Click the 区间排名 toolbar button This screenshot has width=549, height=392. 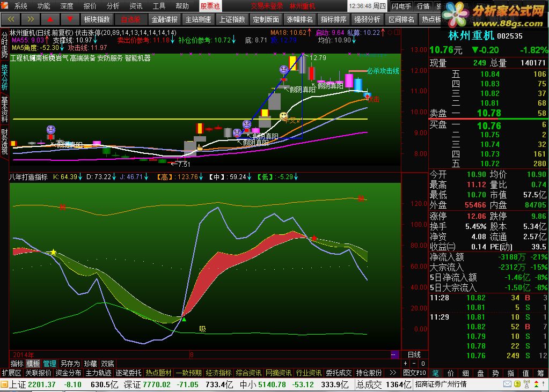pyautogui.click(x=401, y=19)
